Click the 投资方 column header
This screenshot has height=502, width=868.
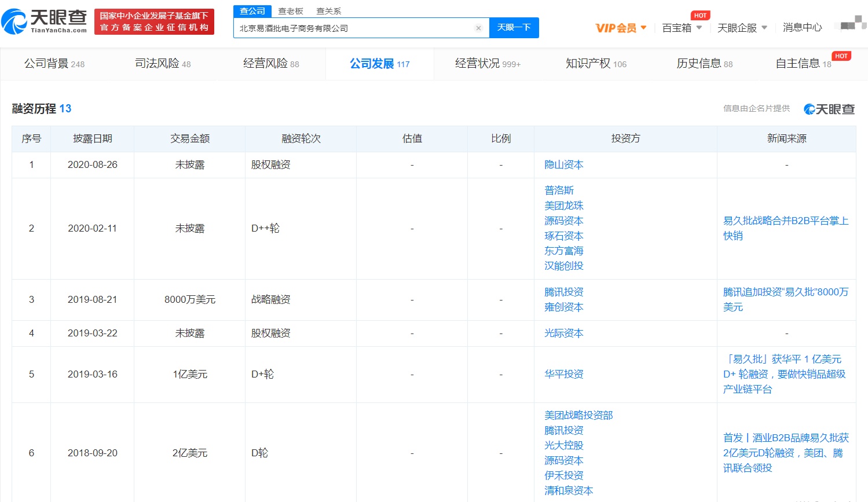point(626,139)
